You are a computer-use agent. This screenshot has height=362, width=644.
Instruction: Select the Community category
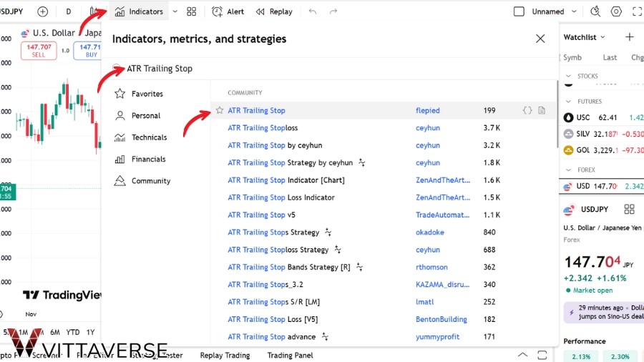point(150,181)
